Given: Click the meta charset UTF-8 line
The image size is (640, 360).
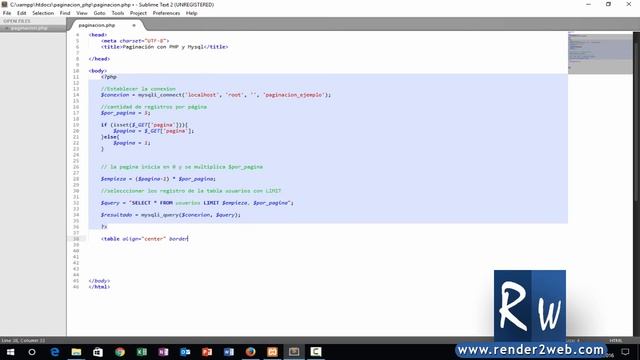Looking at the screenshot, I should pos(135,41).
